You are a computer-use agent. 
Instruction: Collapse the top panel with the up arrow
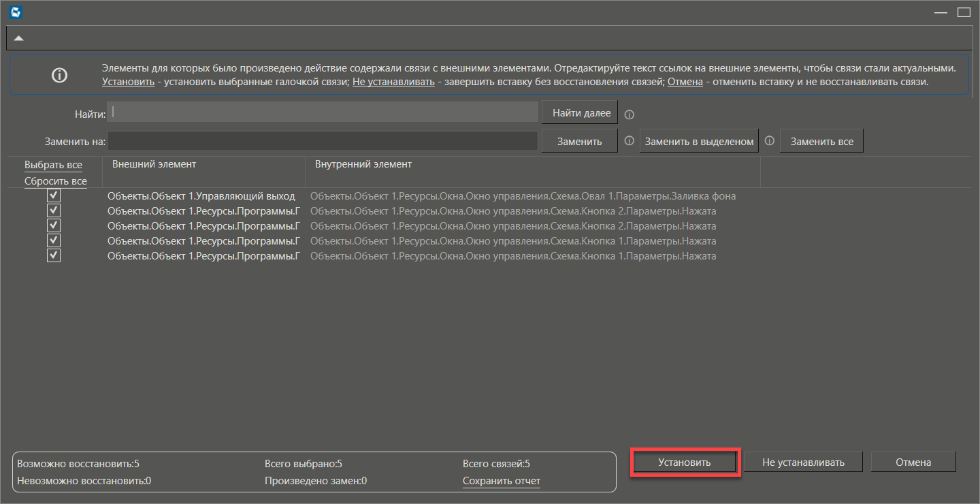point(19,38)
